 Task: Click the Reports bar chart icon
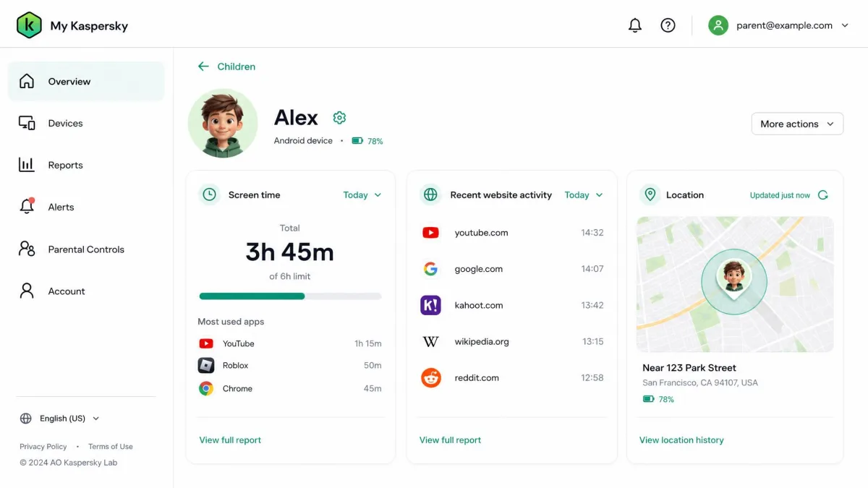tap(27, 165)
